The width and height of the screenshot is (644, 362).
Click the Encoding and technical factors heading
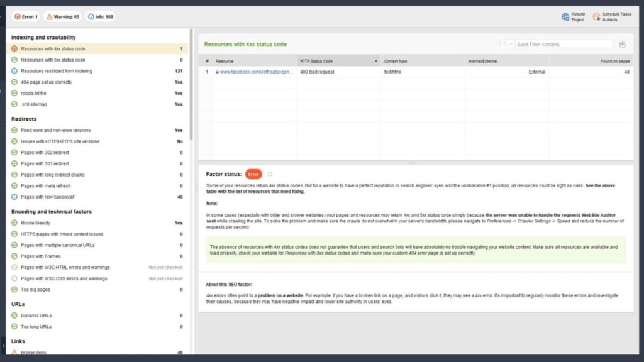(x=52, y=211)
